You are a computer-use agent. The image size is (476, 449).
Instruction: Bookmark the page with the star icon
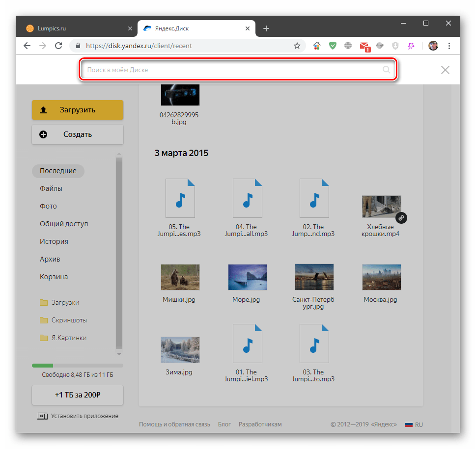(297, 46)
